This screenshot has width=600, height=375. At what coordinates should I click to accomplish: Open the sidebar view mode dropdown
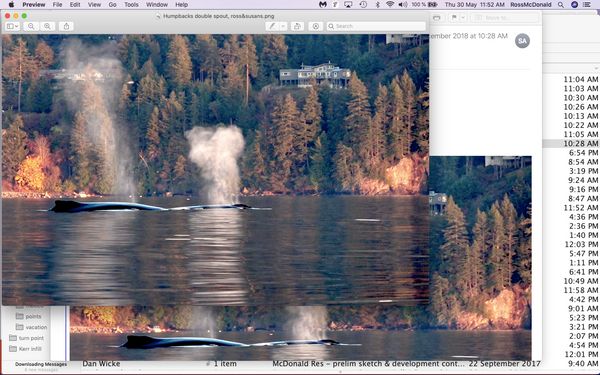click(13, 26)
